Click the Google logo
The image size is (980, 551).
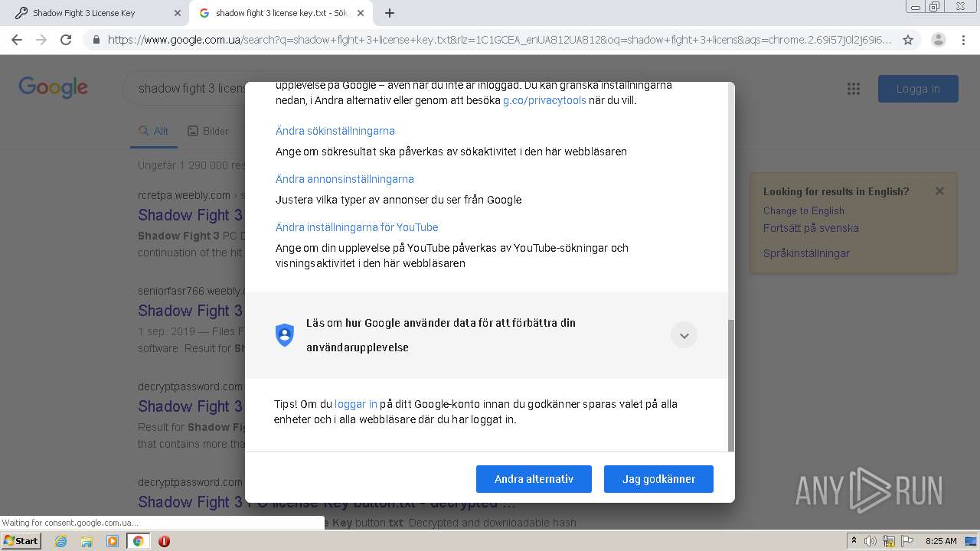tap(54, 88)
